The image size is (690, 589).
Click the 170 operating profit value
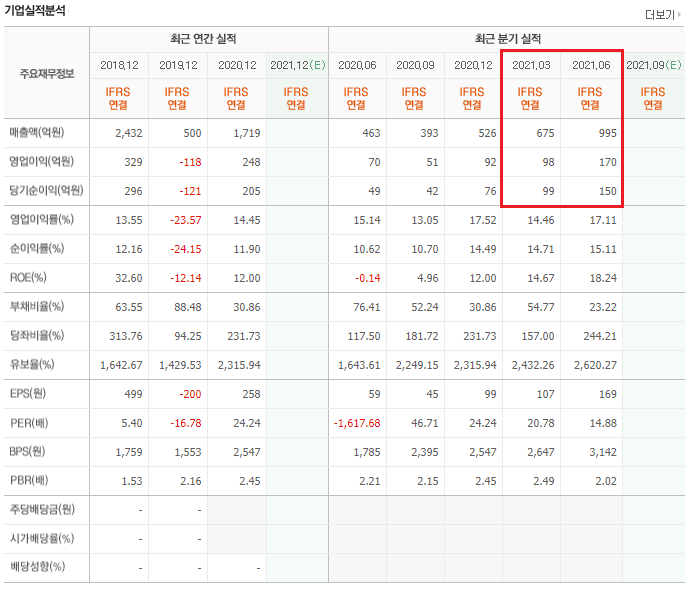click(x=607, y=162)
